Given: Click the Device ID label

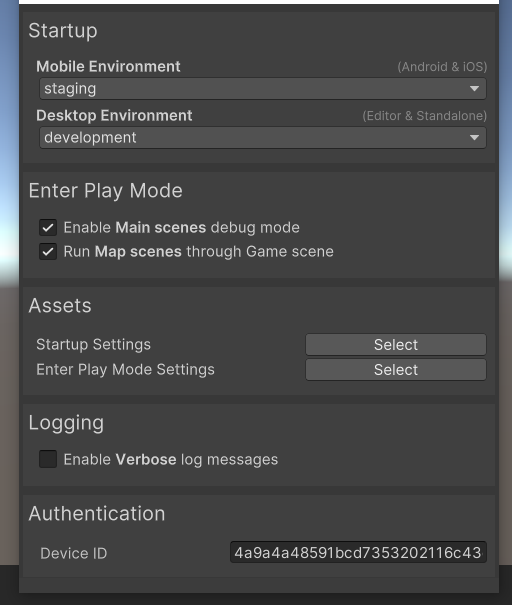Looking at the screenshot, I should 74,553.
